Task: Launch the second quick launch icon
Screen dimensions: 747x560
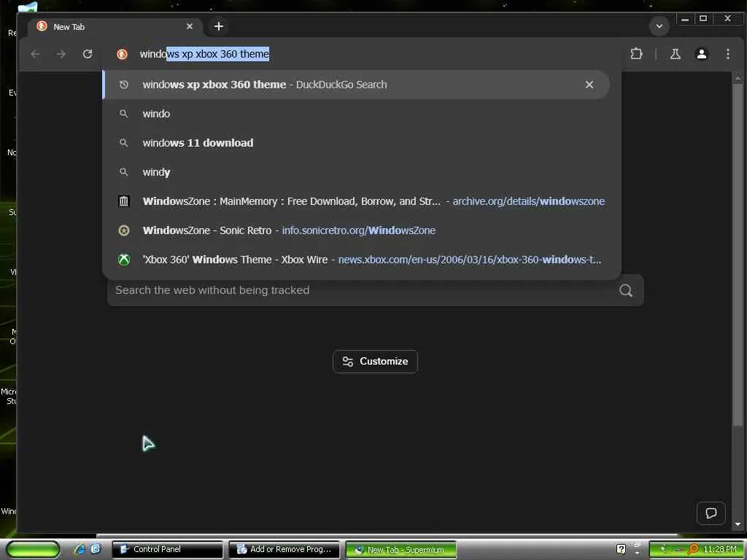Action: pos(96,549)
